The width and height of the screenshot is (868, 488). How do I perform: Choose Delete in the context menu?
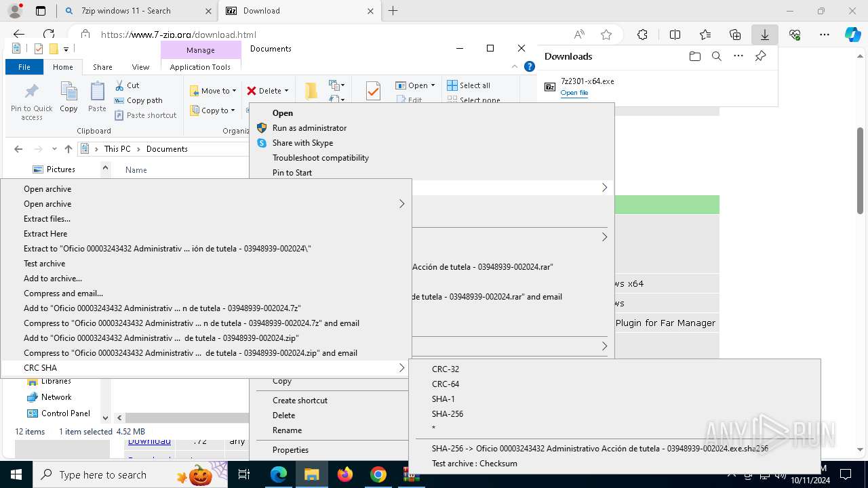tap(283, 415)
